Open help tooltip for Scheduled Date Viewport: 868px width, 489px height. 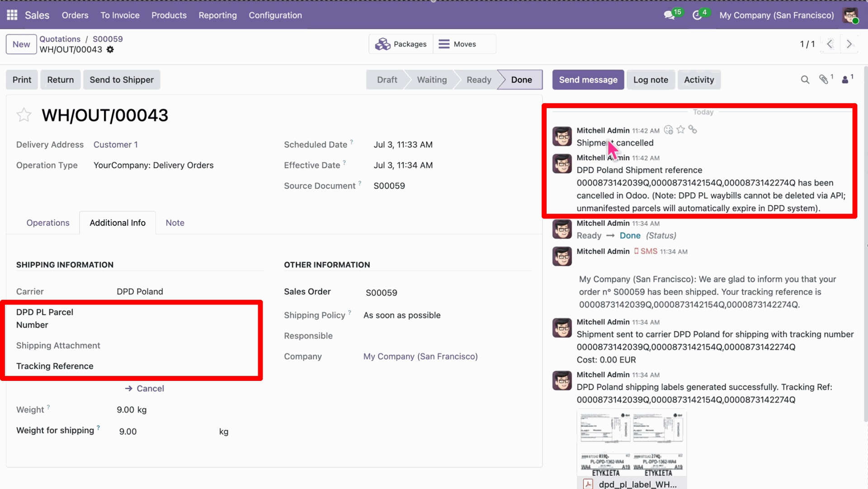click(351, 142)
